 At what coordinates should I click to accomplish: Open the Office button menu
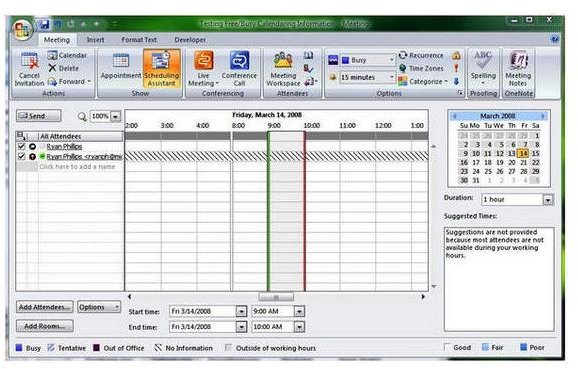[x=23, y=29]
